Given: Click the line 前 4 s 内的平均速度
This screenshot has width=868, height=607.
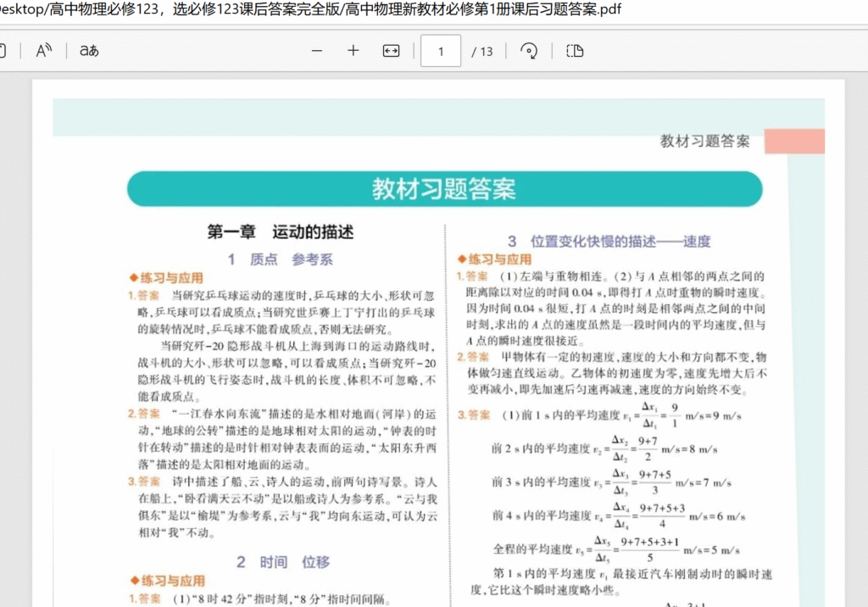Looking at the screenshot, I should (619, 515).
